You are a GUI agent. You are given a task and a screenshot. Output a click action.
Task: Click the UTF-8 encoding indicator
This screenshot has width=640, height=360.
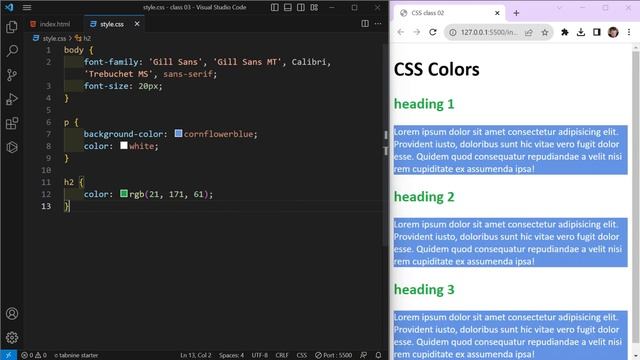pos(260,355)
